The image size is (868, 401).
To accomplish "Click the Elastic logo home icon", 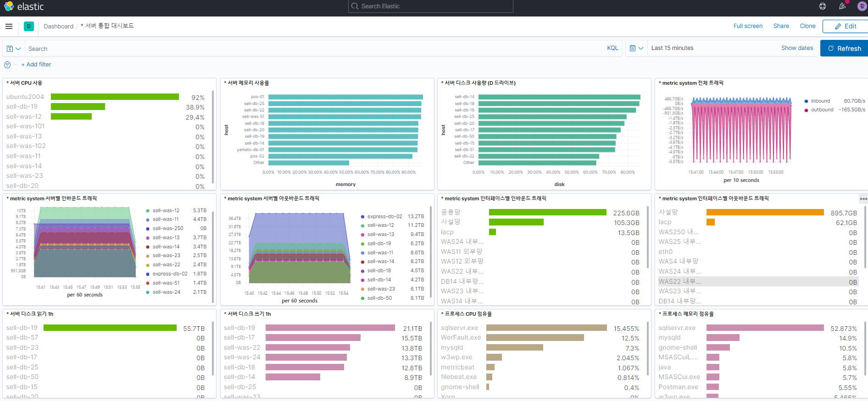I will (9, 6).
